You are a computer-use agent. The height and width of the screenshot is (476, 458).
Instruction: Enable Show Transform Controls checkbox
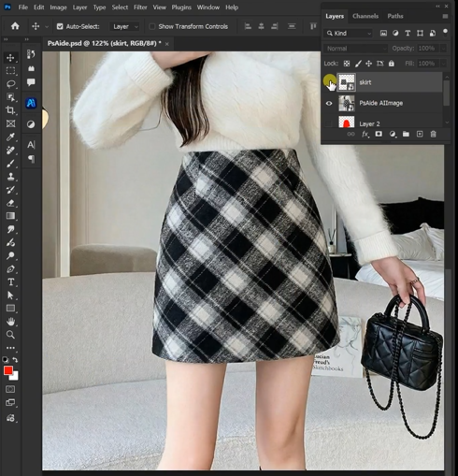coord(152,26)
